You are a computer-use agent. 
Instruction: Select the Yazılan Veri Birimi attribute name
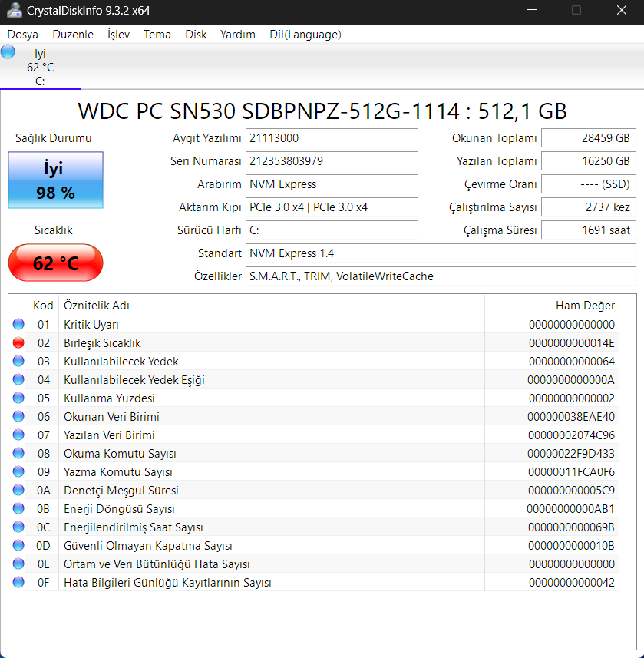tap(109, 435)
